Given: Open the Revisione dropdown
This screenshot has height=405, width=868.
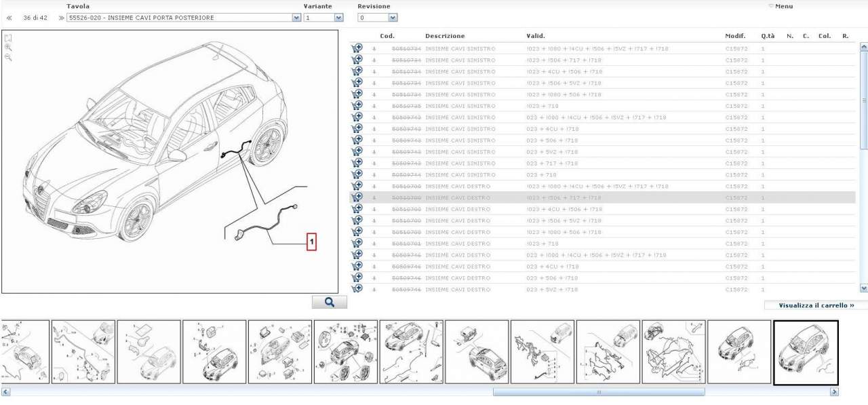Looking at the screenshot, I should (x=393, y=18).
